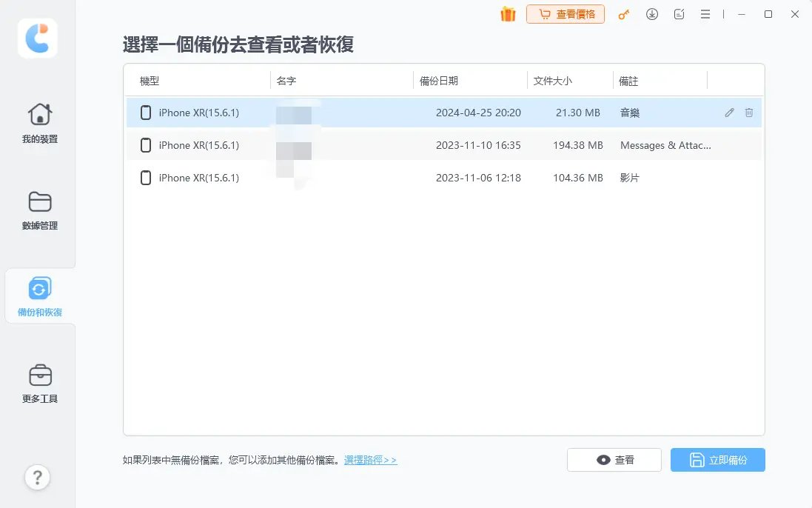The width and height of the screenshot is (812, 508).
Task: Tick the checkbox of the 影片 backup
Action: pos(145,178)
